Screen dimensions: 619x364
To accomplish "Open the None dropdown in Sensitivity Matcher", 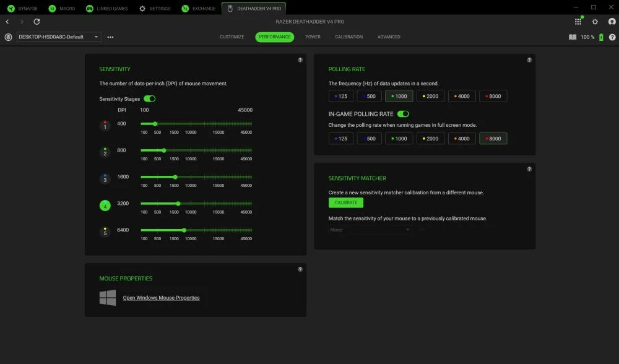I will tap(370, 230).
